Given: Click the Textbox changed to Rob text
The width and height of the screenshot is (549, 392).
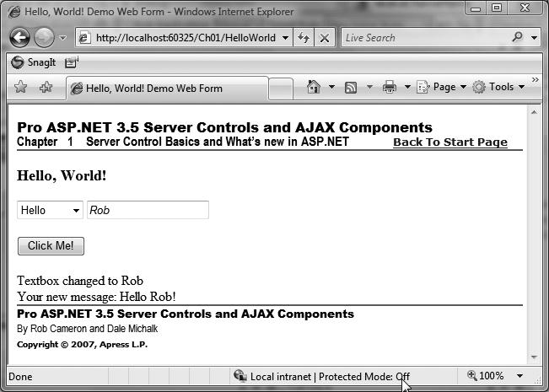Looking at the screenshot, I should click(x=80, y=281).
